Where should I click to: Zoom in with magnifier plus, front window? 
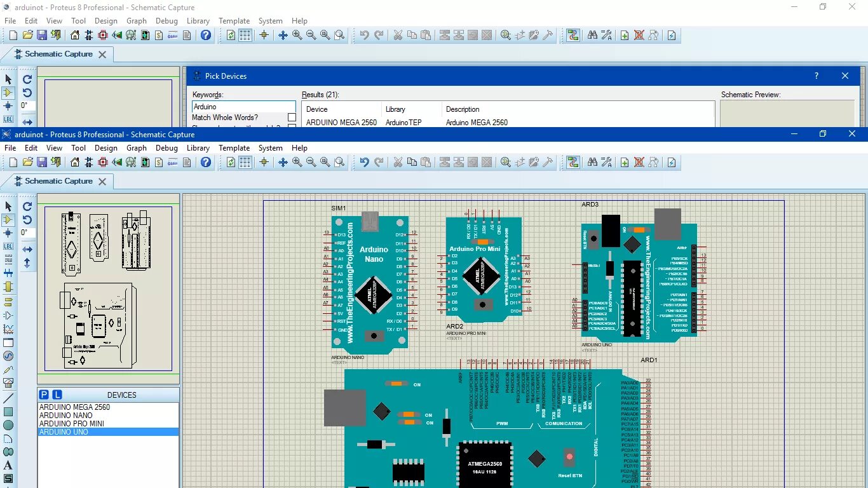(x=297, y=163)
